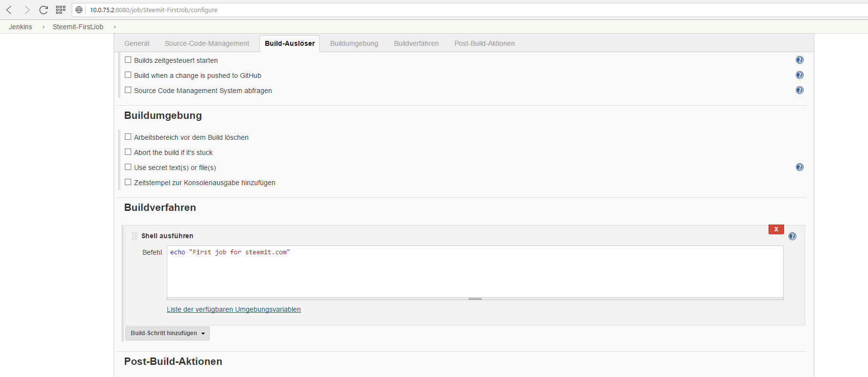Click the Buildumgebung section heading
Screen dimensions: 868x377
point(163,115)
